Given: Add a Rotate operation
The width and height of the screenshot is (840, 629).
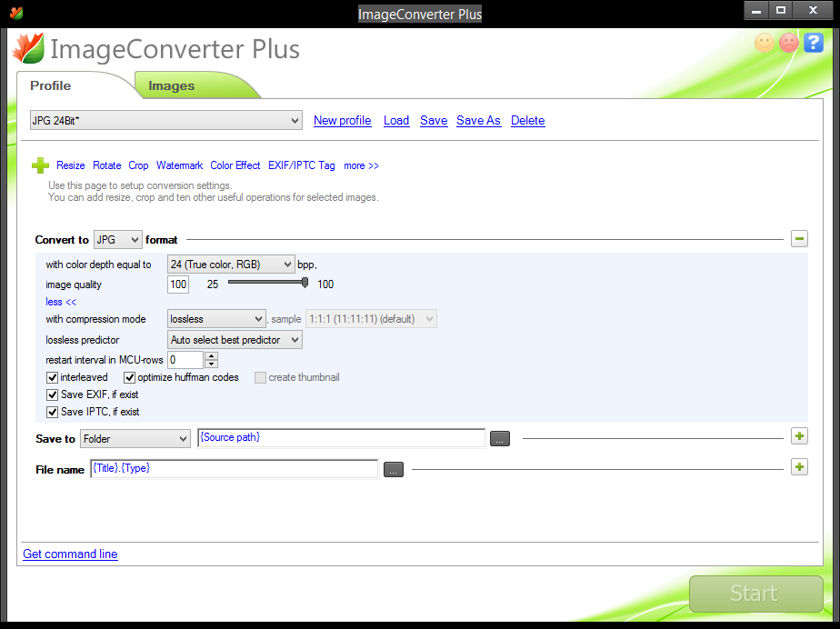Looking at the screenshot, I should [107, 165].
